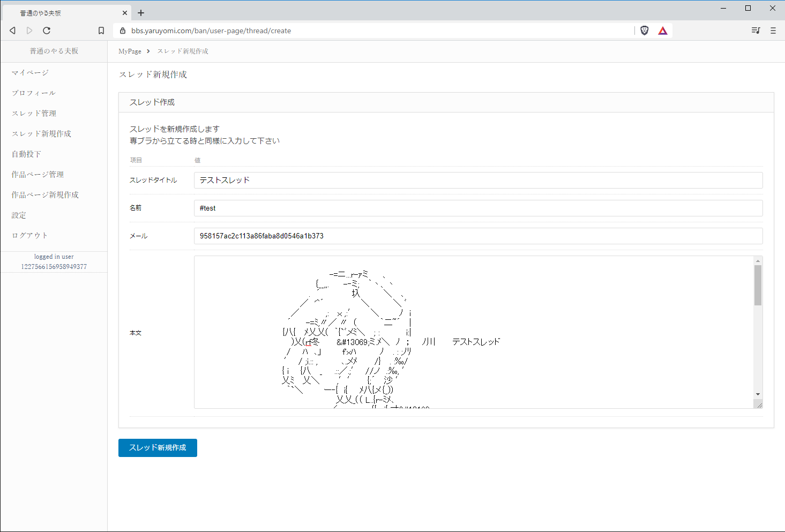Click the browser back arrow
The image size is (785, 532).
13,31
